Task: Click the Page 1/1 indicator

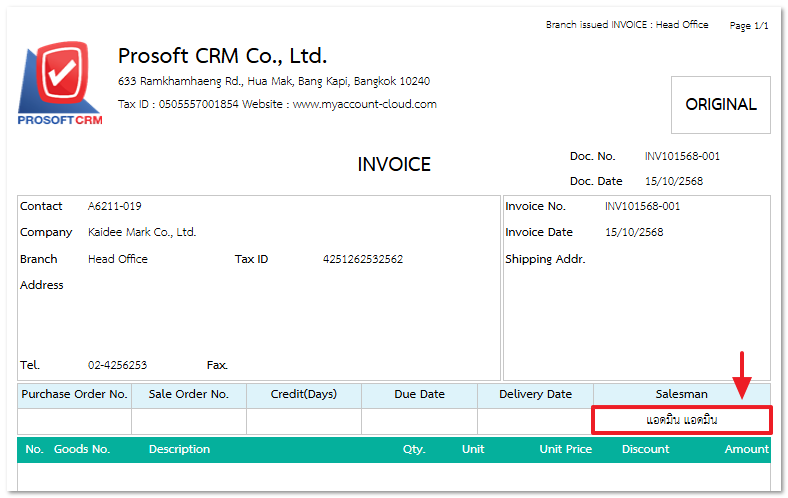Action: [748, 25]
